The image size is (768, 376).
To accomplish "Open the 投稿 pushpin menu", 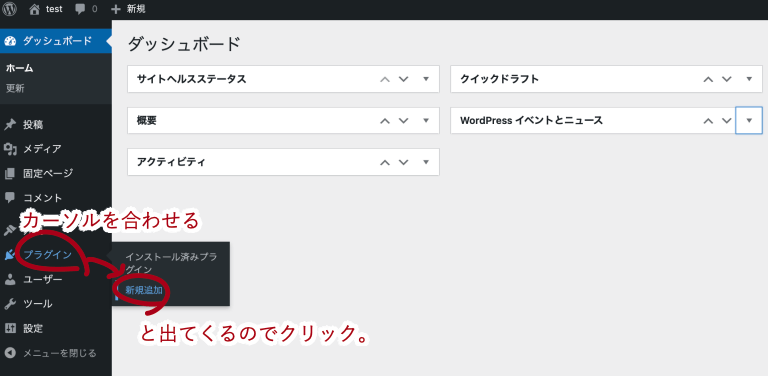I will pyautogui.click(x=10, y=125).
